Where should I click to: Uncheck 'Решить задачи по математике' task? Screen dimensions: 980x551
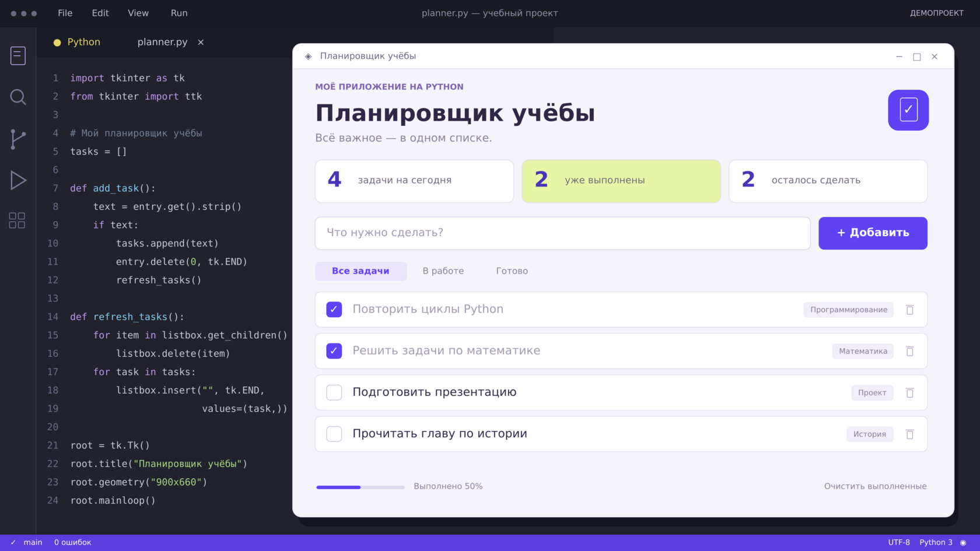pyautogui.click(x=334, y=351)
